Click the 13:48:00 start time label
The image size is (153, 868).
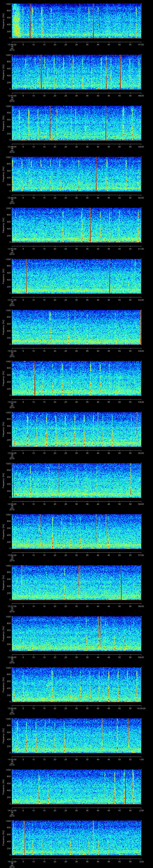pos(12,147)
